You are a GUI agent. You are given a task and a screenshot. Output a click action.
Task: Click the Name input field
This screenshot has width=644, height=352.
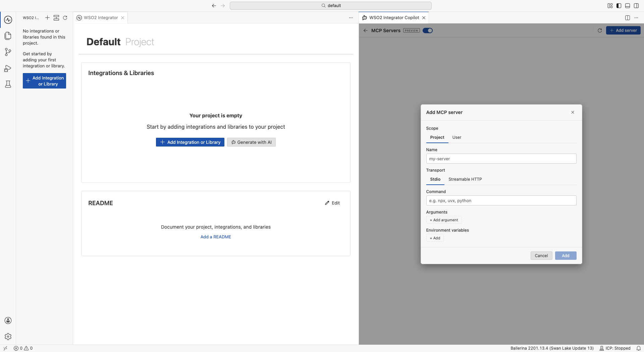pyautogui.click(x=501, y=159)
